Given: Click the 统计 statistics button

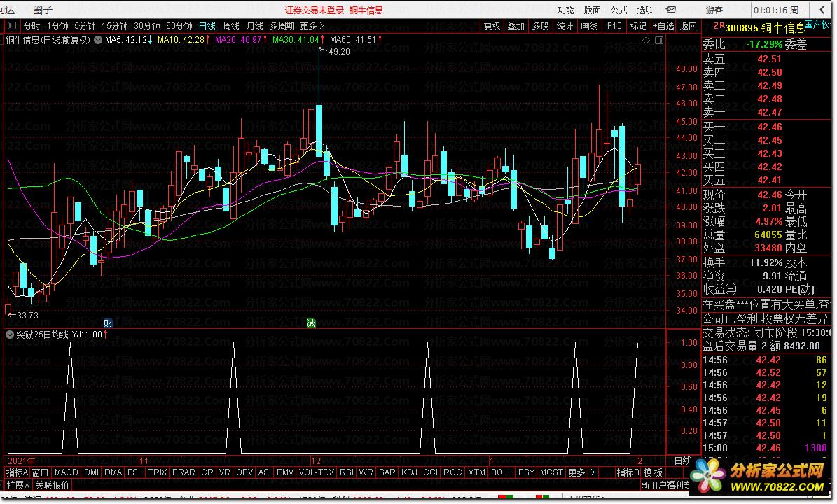Looking at the screenshot, I should pos(565,26).
